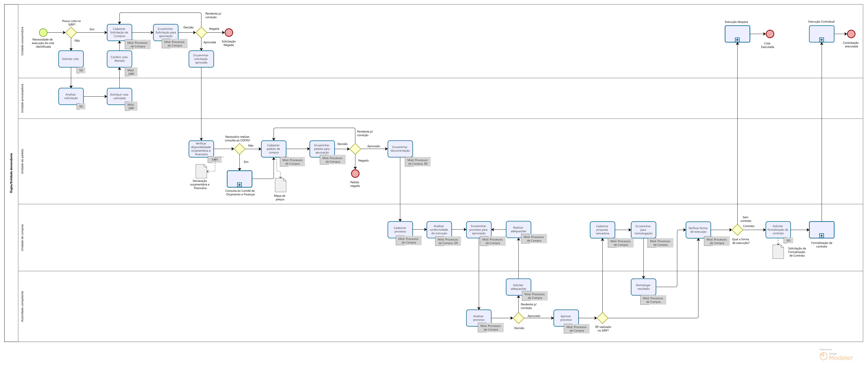Image resolution: width=868 pixels, height=382 pixels.
Task: Select the 'Realizar adequações' task
Action: tap(519, 229)
